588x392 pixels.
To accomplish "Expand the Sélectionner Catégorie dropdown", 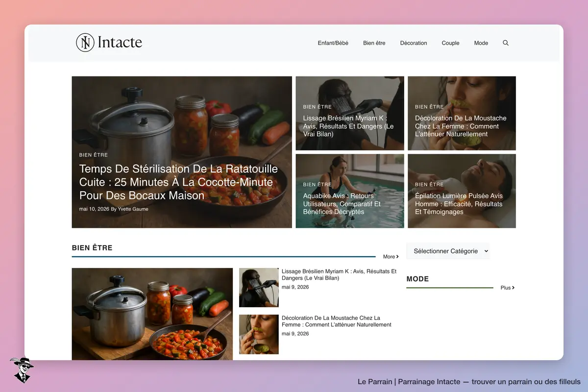I will pyautogui.click(x=448, y=251).
